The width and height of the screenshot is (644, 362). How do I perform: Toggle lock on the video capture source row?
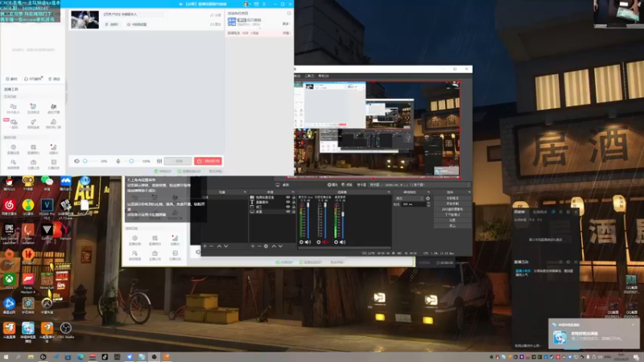pyautogui.click(x=294, y=197)
